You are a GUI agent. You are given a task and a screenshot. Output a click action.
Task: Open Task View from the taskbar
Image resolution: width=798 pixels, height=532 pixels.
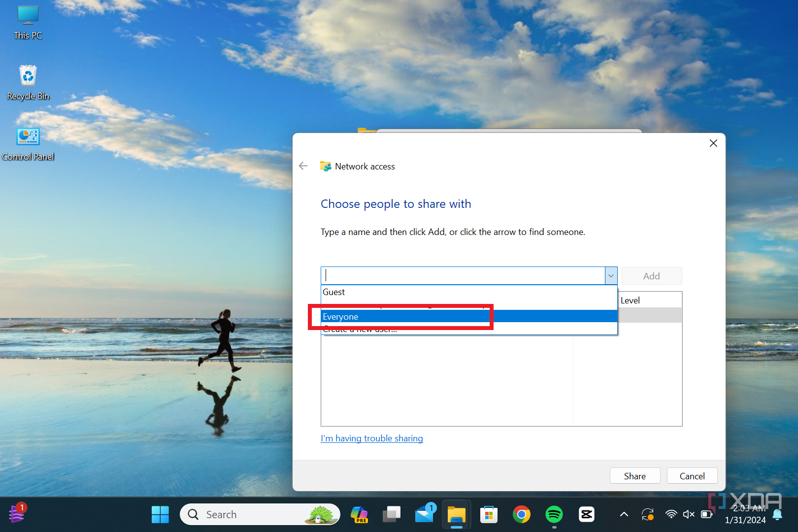(391, 514)
